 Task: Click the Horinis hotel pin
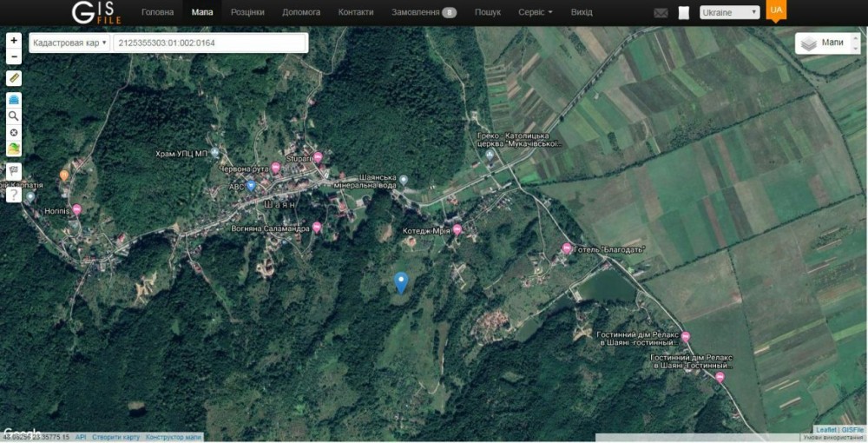click(77, 209)
